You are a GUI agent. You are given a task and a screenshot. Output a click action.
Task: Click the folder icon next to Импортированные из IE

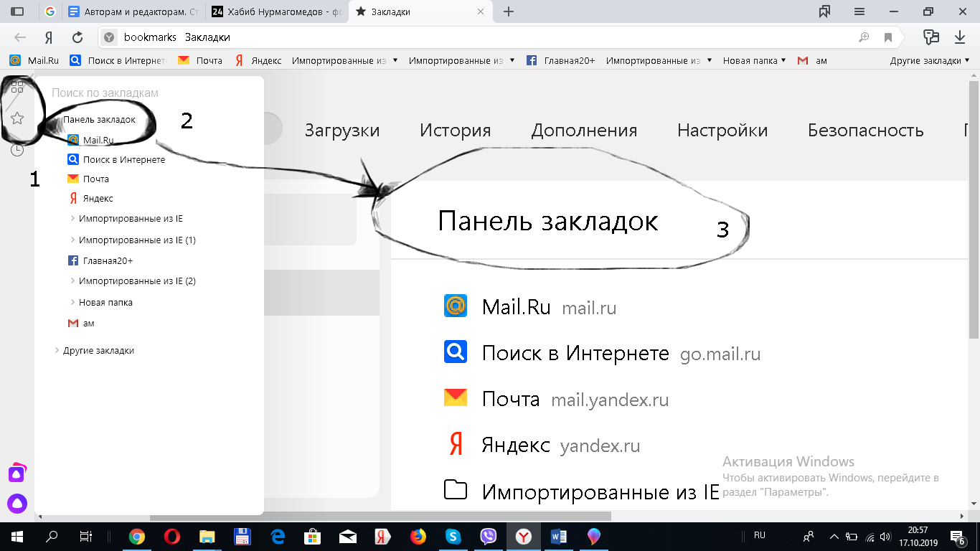(456, 491)
